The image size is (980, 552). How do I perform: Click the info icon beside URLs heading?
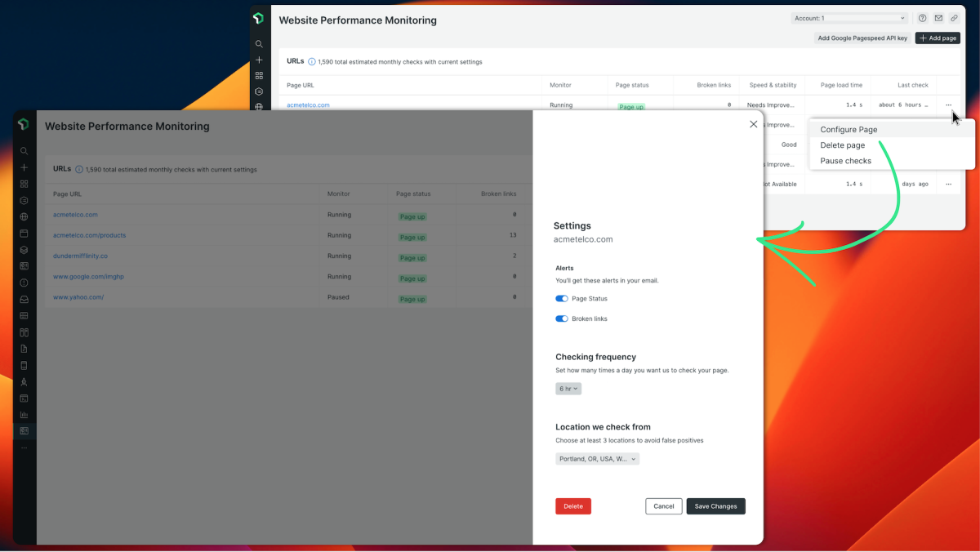coord(79,170)
